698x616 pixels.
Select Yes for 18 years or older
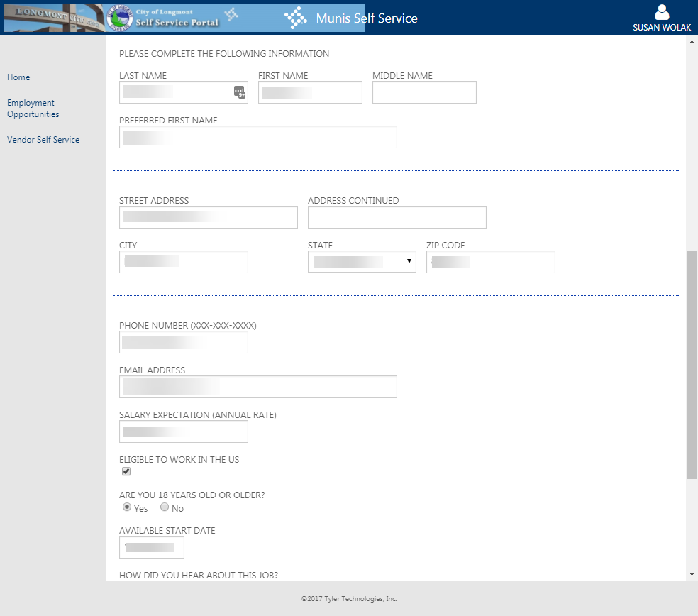point(127,507)
